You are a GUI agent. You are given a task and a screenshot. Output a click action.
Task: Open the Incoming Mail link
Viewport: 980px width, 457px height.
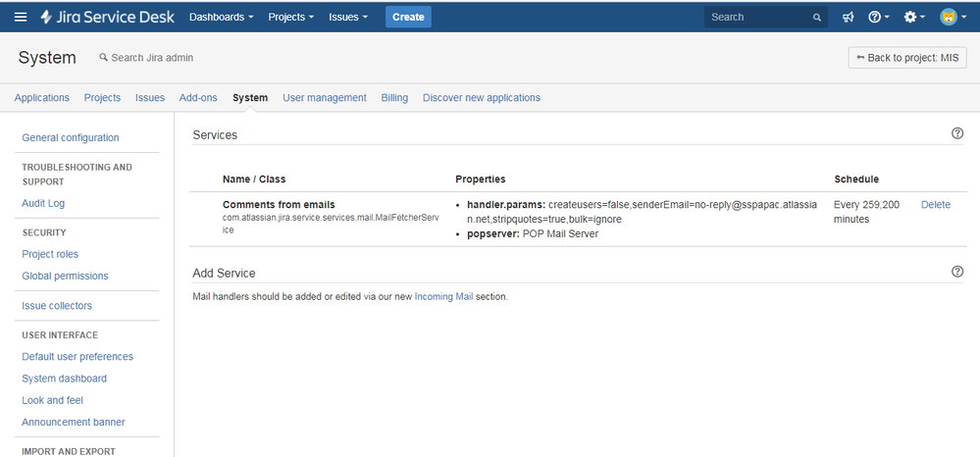click(443, 297)
